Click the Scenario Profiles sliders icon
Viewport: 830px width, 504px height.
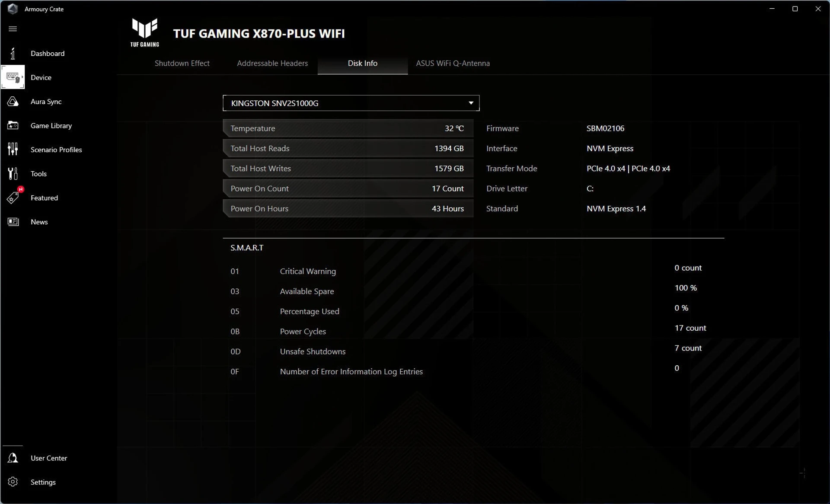click(x=13, y=149)
